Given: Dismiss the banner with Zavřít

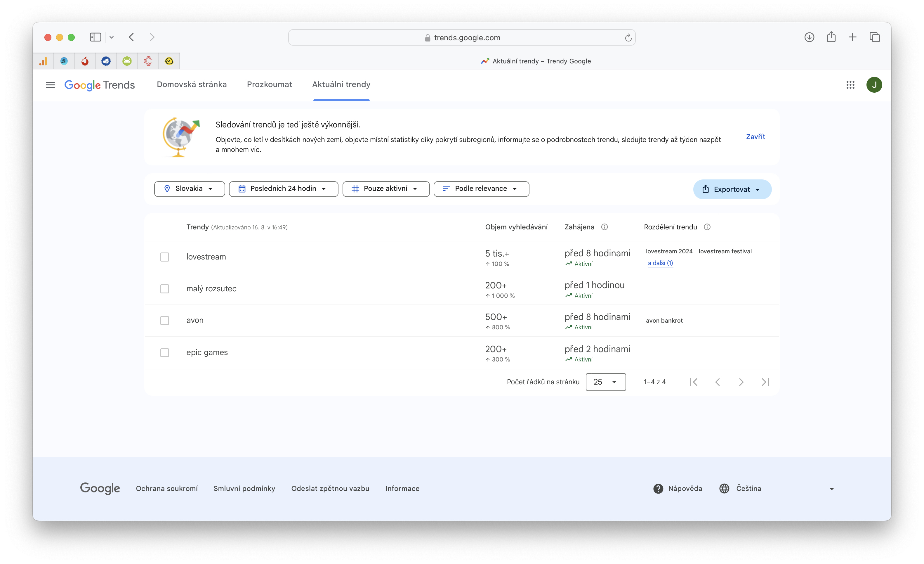Looking at the screenshot, I should tap(755, 136).
